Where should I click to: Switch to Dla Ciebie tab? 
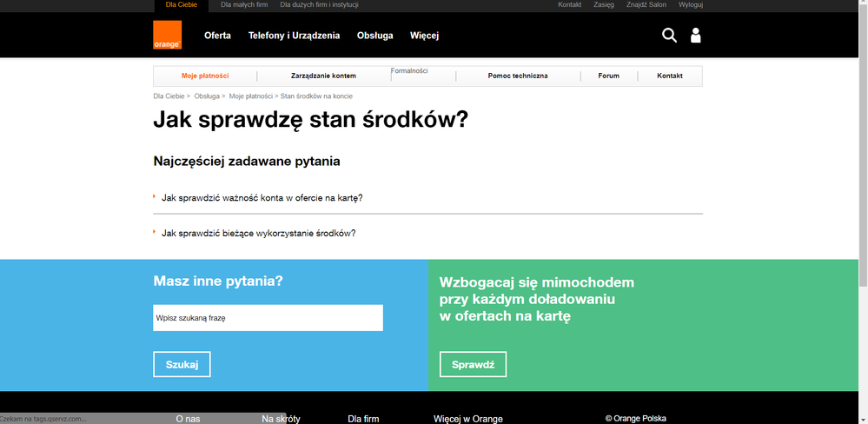click(x=182, y=5)
